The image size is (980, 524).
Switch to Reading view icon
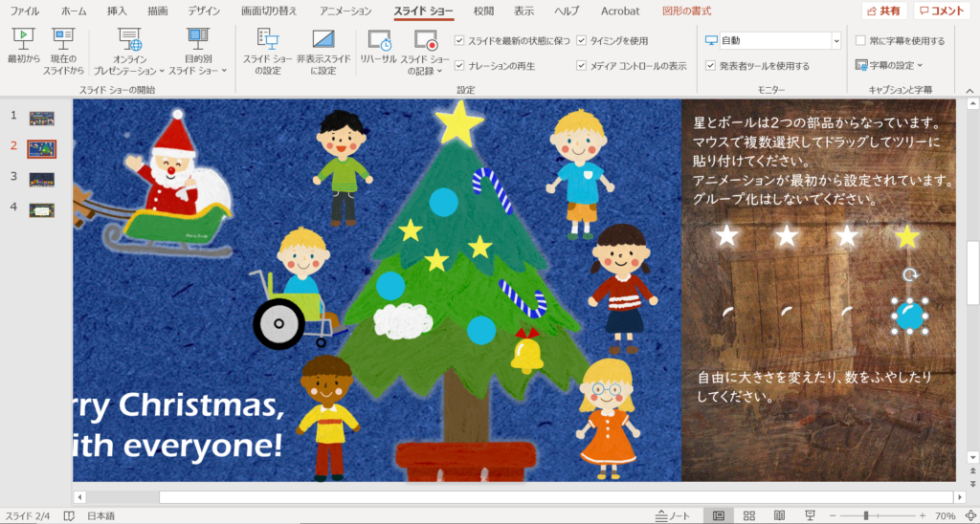click(x=779, y=516)
